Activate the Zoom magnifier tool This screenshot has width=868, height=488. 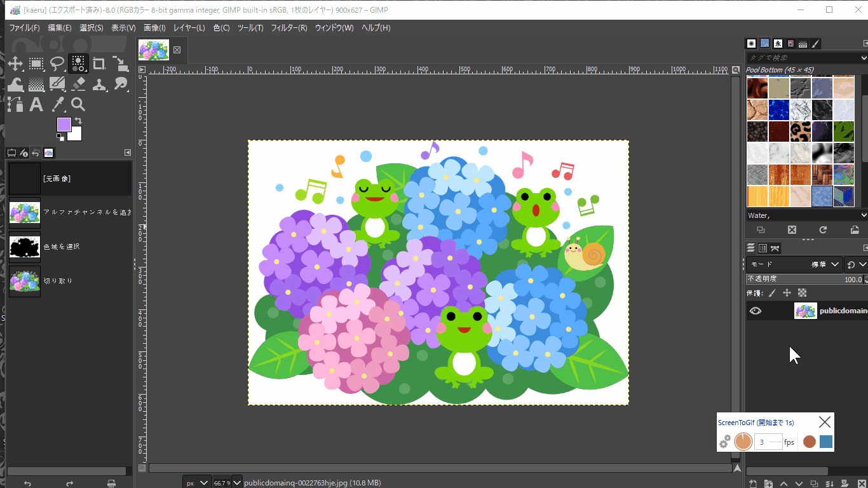coord(78,105)
